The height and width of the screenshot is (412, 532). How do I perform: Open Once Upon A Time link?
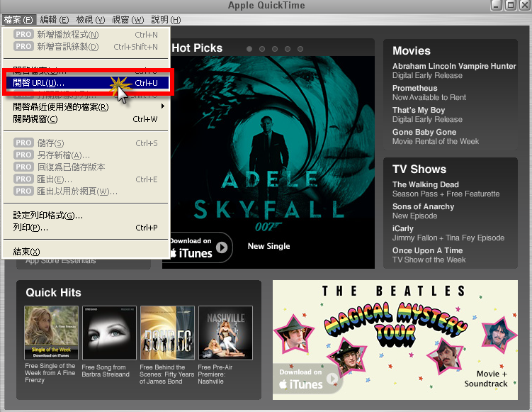pyautogui.click(x=427, y=250)
